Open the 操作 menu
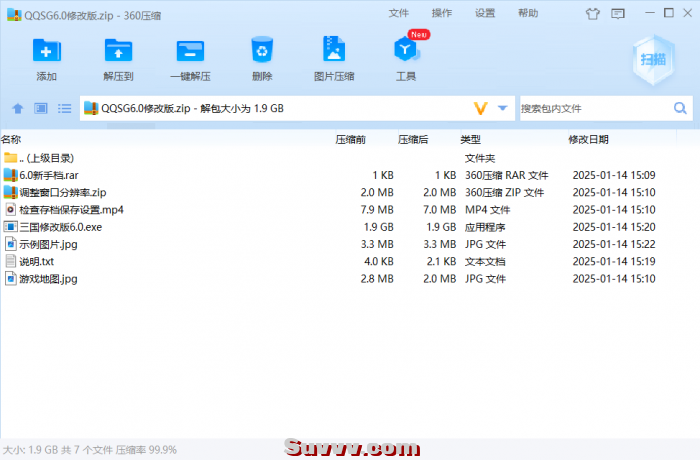Image resolution: width=700 pixels, height=460 pixels. click(442, 13)
